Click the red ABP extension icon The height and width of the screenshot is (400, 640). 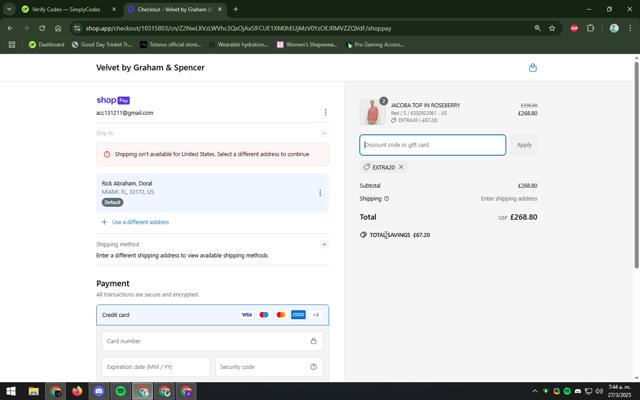tap(574, 28)
